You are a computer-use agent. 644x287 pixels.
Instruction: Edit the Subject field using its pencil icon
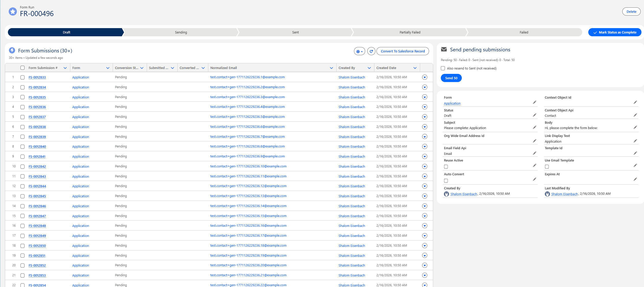535,127
